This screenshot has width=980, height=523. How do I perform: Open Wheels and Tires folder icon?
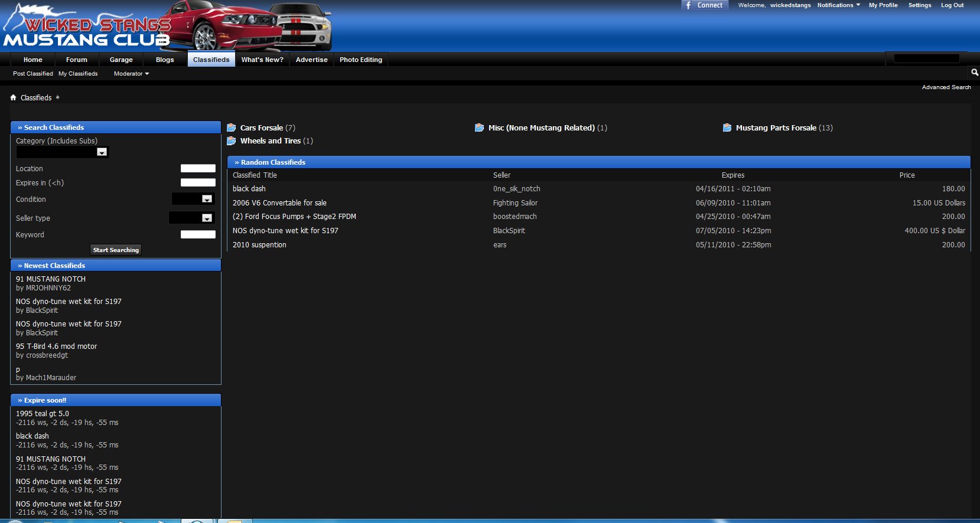(x=232, y=140)
